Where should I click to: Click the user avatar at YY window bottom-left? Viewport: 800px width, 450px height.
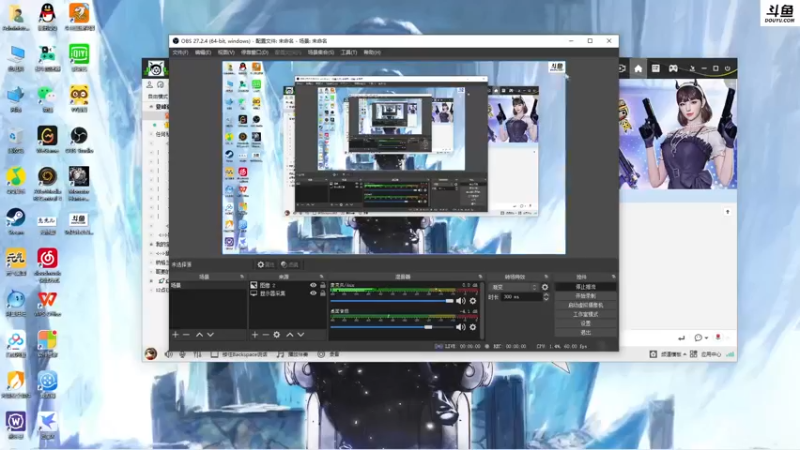[151, 354]
